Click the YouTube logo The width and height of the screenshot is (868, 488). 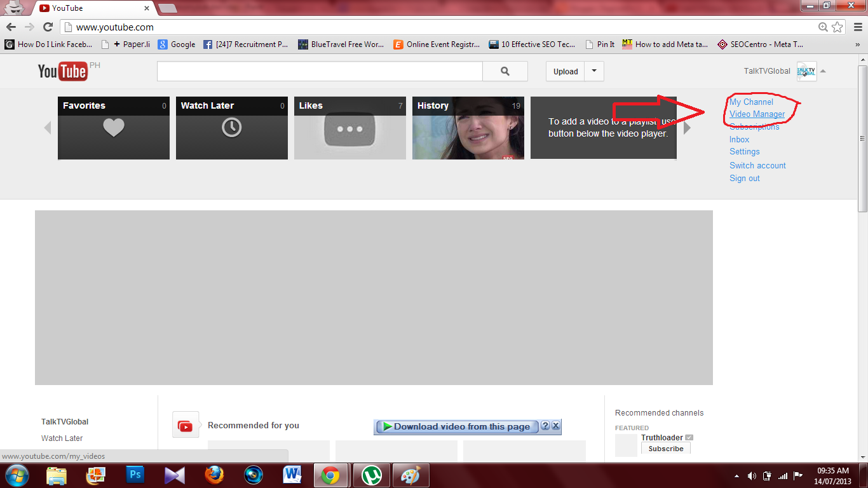62,71
